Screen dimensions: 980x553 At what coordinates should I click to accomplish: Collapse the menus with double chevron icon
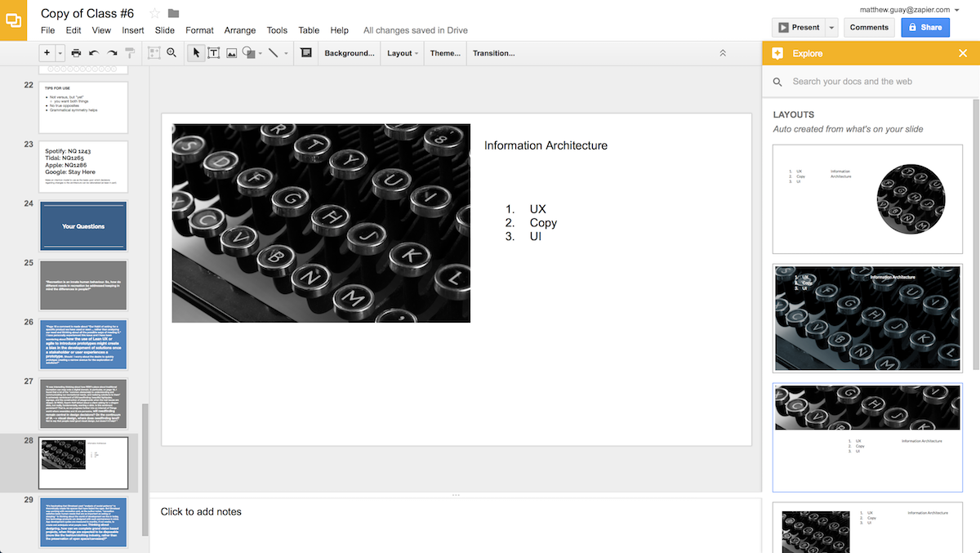coord(723,53)
